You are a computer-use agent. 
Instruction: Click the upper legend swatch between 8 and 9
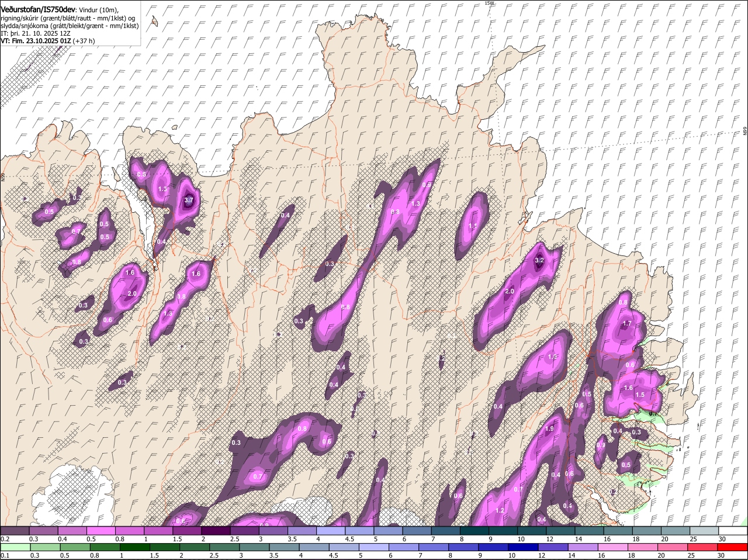pyautogui.click(x=473, y=530)
